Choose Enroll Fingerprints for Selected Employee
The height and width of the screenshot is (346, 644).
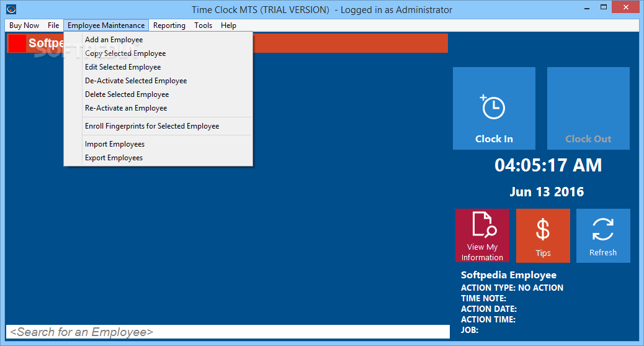pyautogui.click(x=158, y=126)
